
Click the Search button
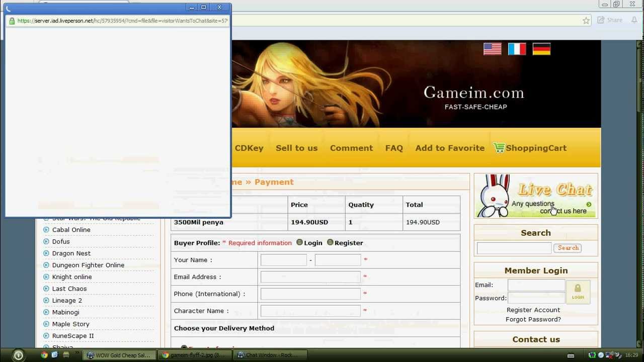coord(568,248)
